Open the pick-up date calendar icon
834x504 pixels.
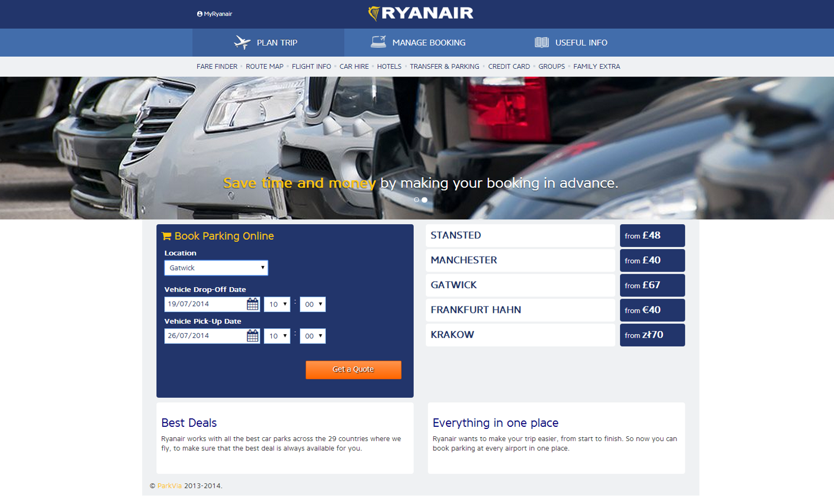pyautogui.click(x=252, y=336)
